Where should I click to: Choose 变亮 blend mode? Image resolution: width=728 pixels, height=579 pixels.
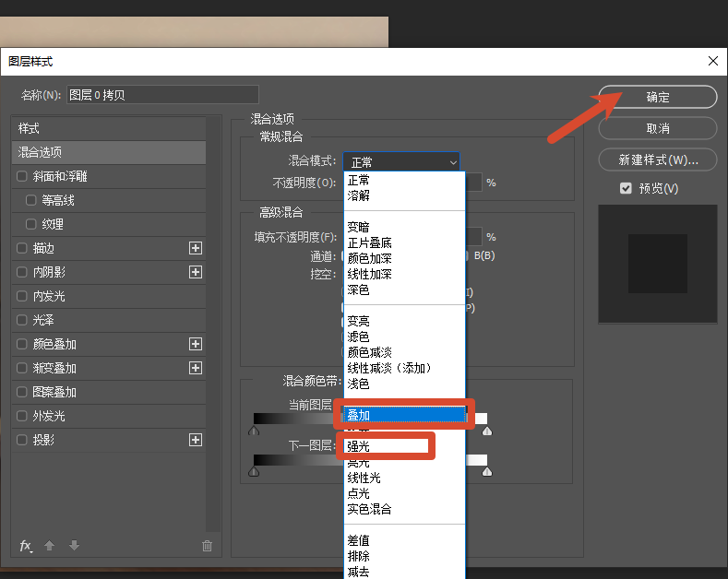coord(404,321)
